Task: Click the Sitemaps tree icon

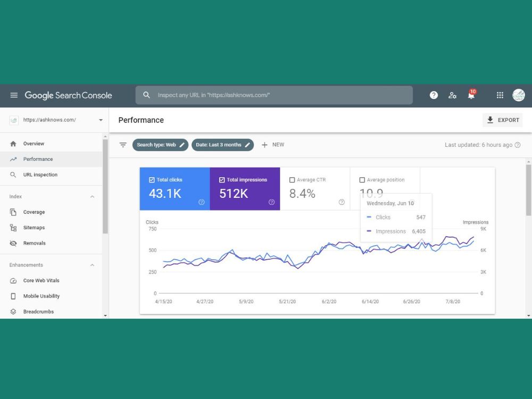Action: (x=13, y=228)
